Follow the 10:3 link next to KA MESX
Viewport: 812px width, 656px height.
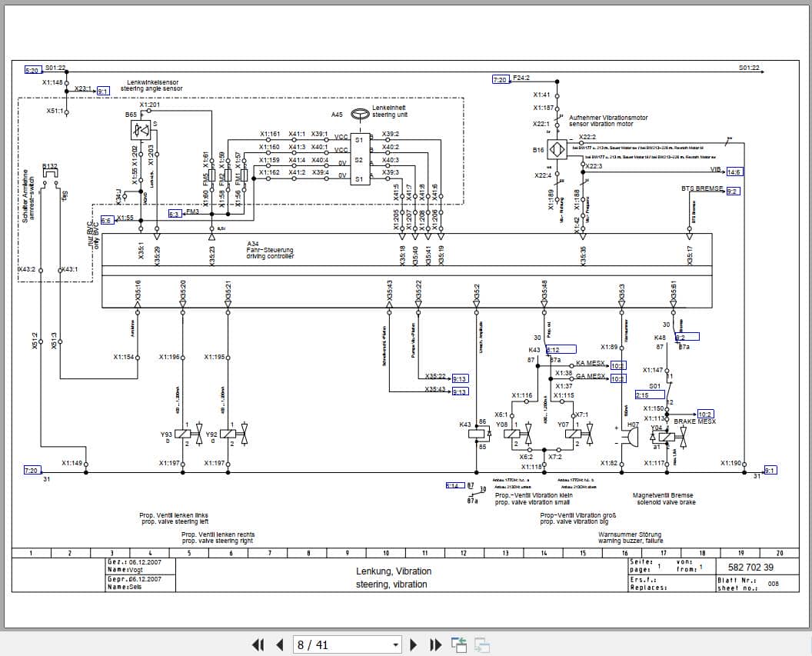click(x=617, y=365)
